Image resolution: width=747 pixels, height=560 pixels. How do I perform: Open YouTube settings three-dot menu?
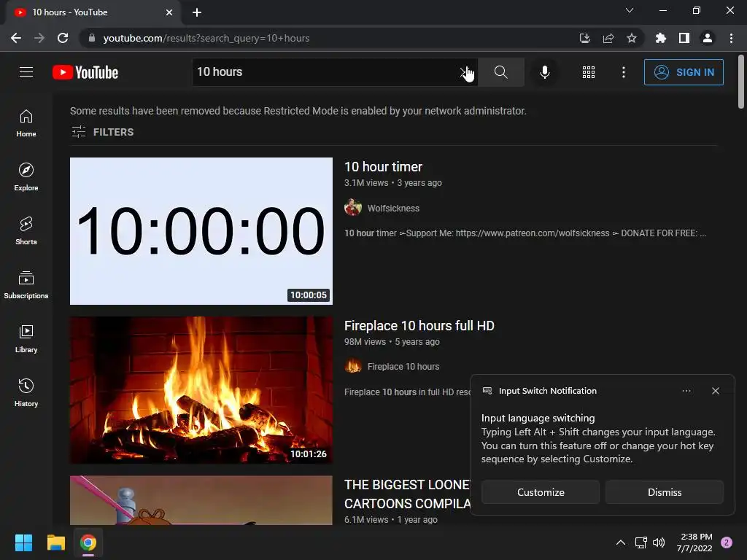tap(624, 72)
